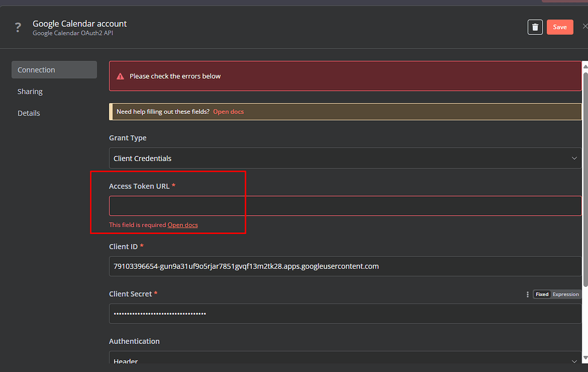Viewport: 588px width, 372px height.
Task: Open the Client Secret parameter options menu
Action: 527,294
